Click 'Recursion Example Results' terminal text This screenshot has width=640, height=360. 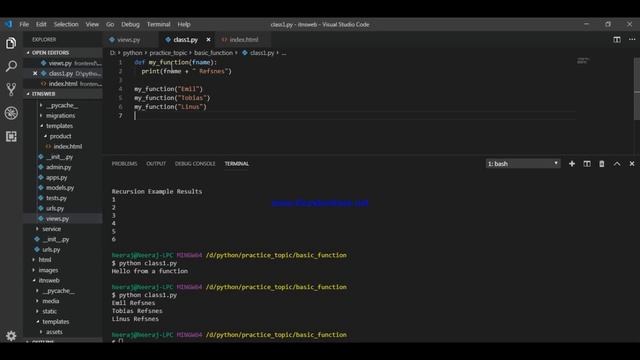157,191
